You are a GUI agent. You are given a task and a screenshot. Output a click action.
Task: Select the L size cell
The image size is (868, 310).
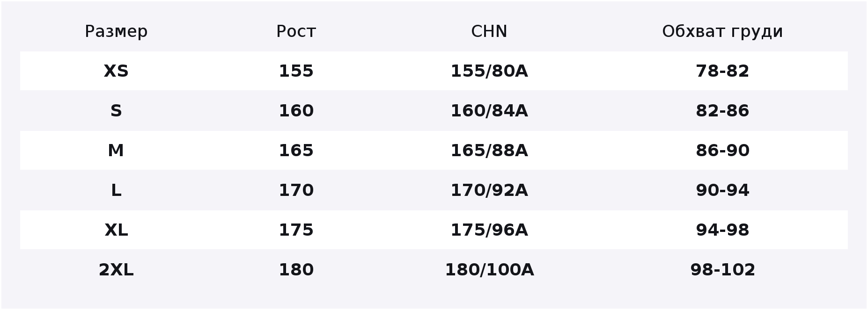point(116,190)
